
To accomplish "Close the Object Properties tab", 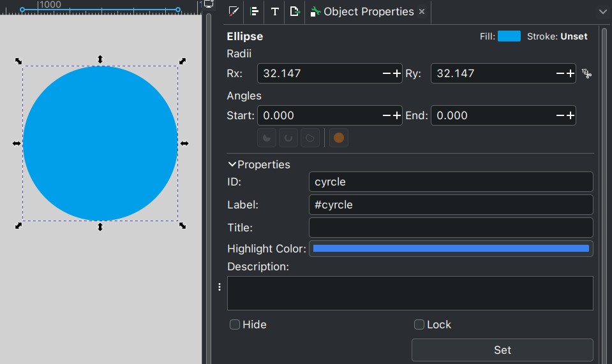I will coord(422,11).
